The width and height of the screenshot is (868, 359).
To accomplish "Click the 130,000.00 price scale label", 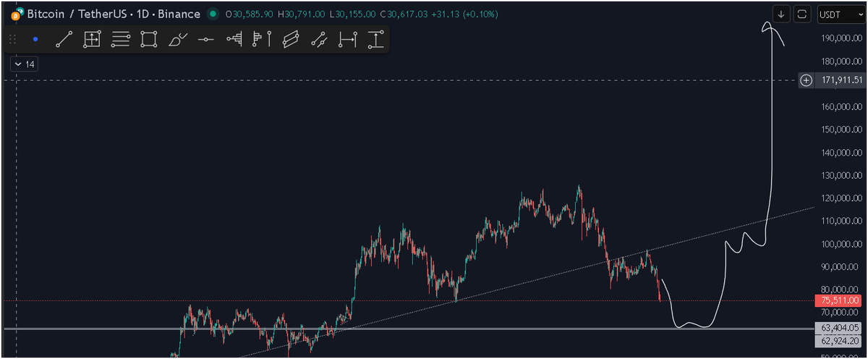I will tap(843, 175).
